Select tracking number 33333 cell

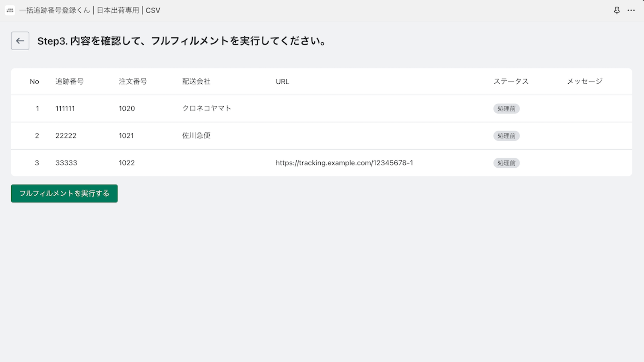[x=66, y=163]
